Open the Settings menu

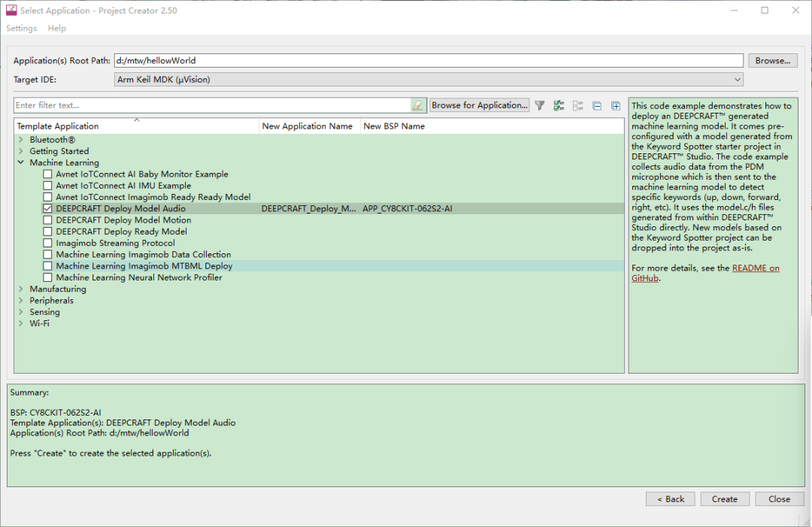22,29
